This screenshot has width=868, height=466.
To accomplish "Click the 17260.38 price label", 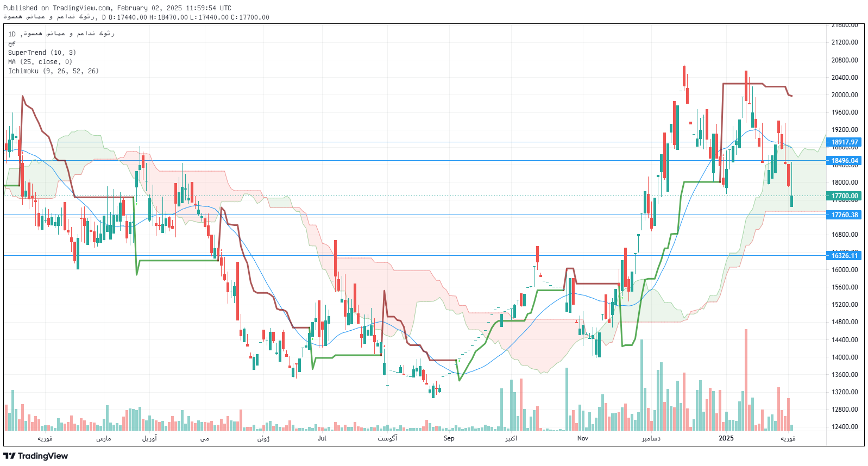I will coord(845,215).
